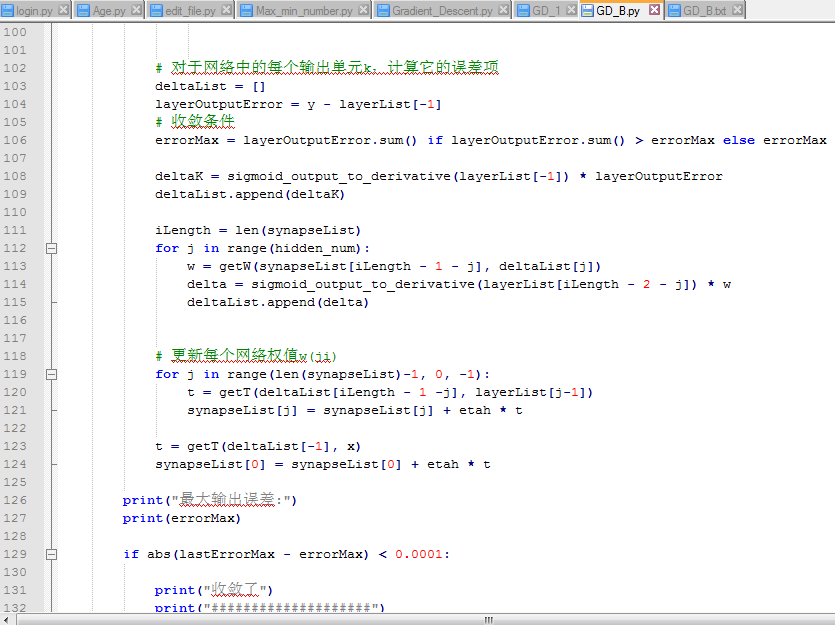Click the value 0.0001 on line 129
This screenshot has width=835, height=625.
tap(419, 554)
